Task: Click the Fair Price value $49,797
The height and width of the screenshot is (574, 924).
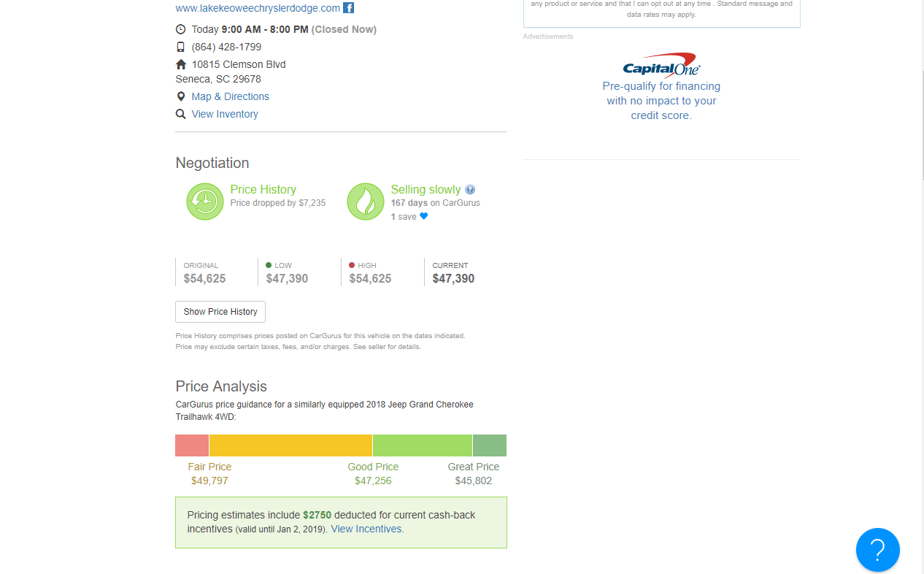Action: pos(209,481)
